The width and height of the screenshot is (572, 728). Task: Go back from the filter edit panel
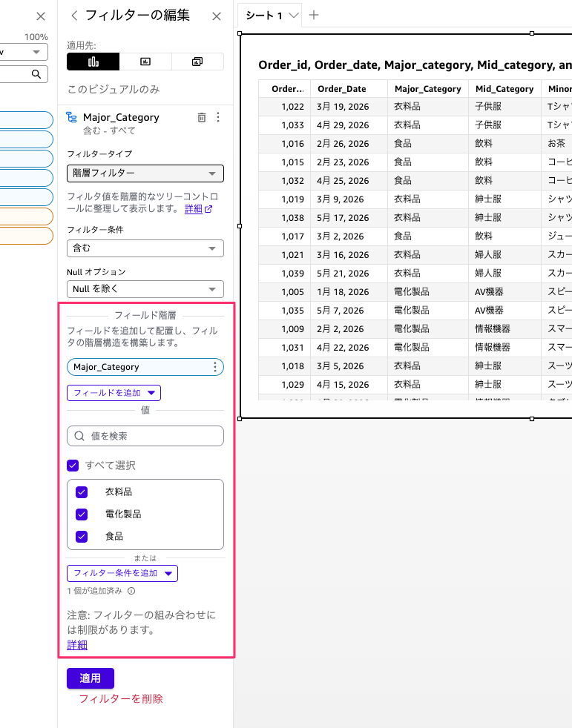74,16
